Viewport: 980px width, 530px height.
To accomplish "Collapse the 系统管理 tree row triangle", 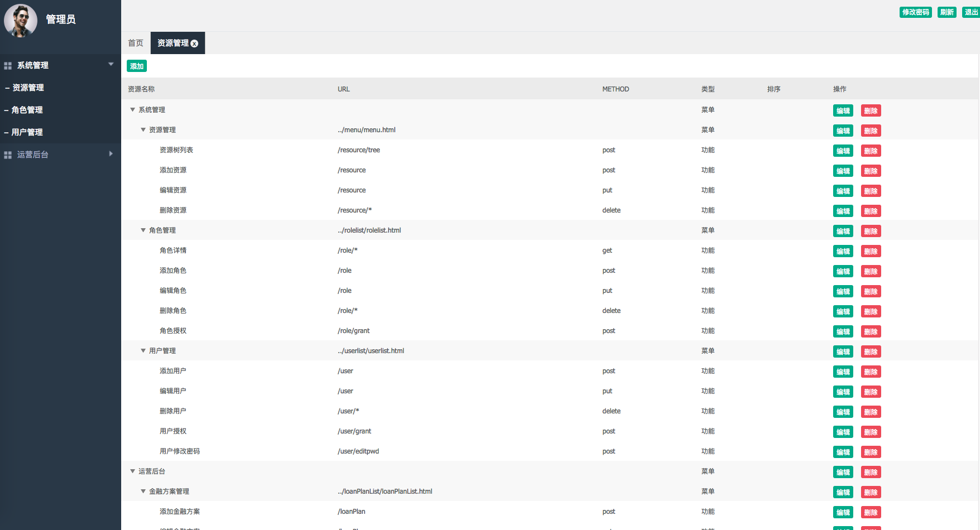I will (x=133, y=110).
